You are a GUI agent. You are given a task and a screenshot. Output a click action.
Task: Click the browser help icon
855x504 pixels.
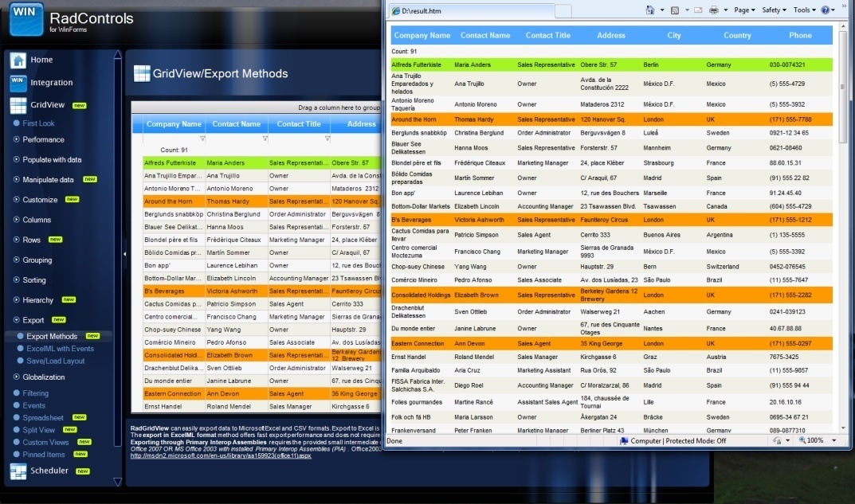tap(826, 10)
